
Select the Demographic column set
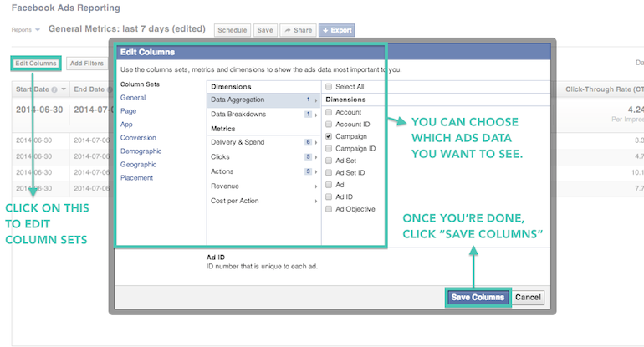point(141,151)
